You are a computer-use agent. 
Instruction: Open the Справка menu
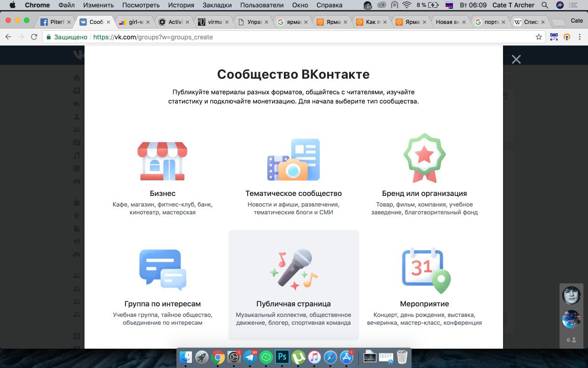click(329, 5)
